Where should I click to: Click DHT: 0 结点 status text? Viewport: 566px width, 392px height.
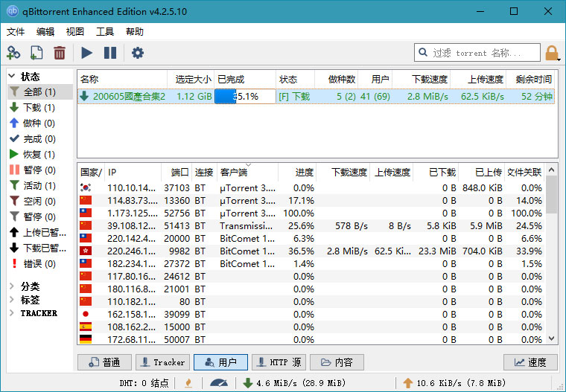tap(144, 382)
